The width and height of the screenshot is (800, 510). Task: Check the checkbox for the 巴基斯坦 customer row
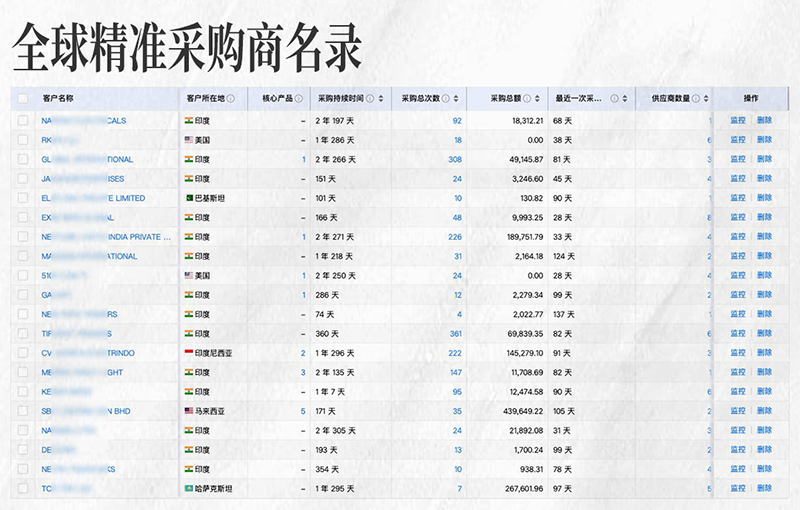coord(23,198)
